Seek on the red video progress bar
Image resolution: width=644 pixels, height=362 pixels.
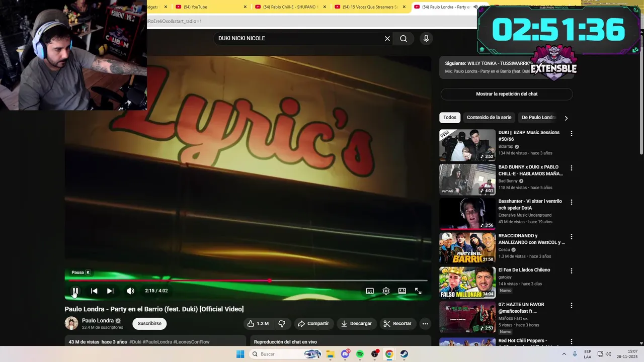(x=246, y=281)
